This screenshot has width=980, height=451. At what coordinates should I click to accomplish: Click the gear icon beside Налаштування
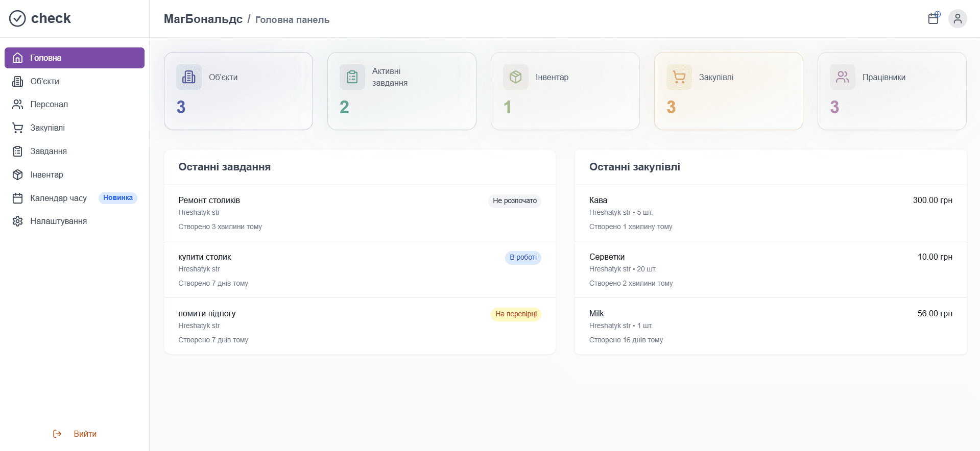[x=18, y=221]
